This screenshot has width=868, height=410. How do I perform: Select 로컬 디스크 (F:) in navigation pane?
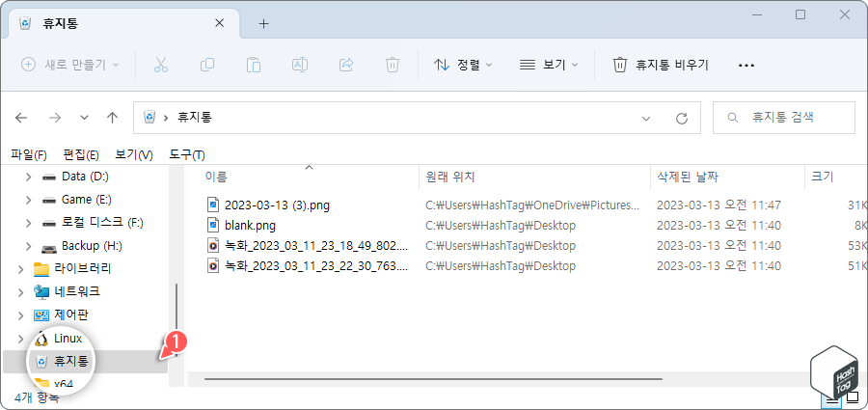point(102,223)
